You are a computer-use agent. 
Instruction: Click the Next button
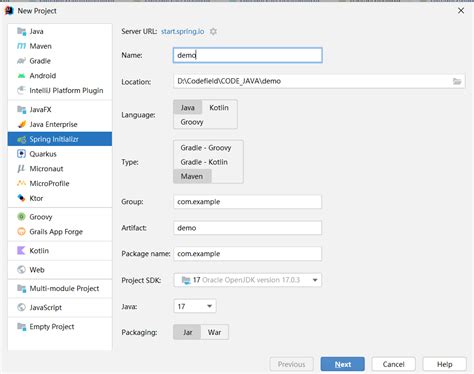pos(343,364)
